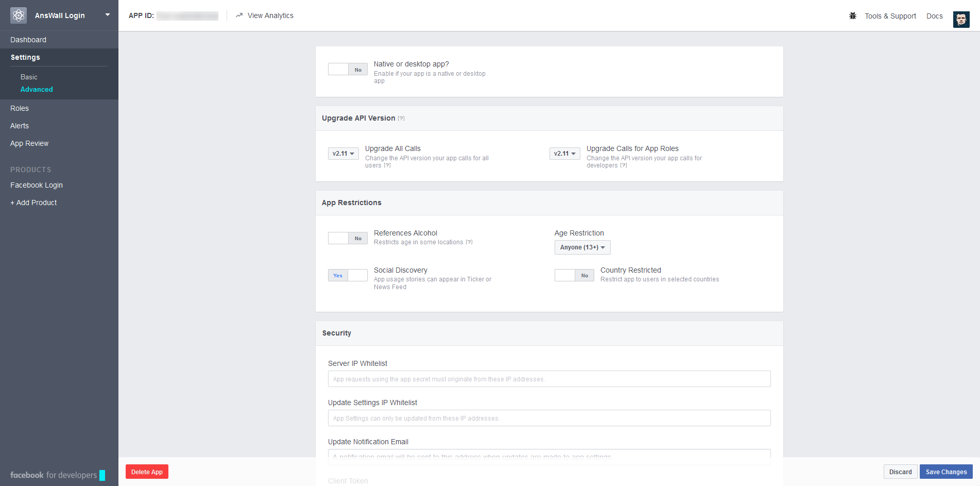Open Age Restriction Anyone (13+) dropdown
The height and width of the screenshot is (486, 980).
582,247
